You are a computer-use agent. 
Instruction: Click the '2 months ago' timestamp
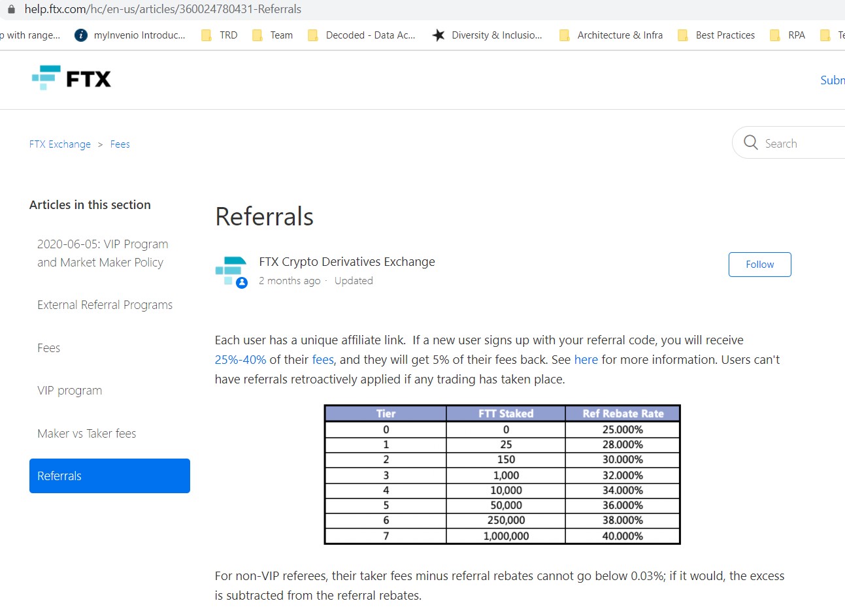click(x=290, y=281)
